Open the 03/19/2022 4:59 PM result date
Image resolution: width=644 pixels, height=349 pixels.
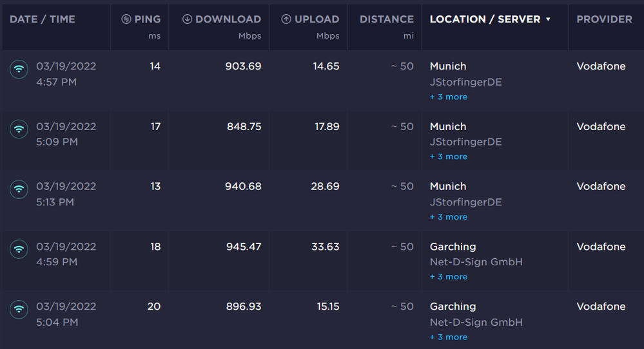tap(66, 247)
